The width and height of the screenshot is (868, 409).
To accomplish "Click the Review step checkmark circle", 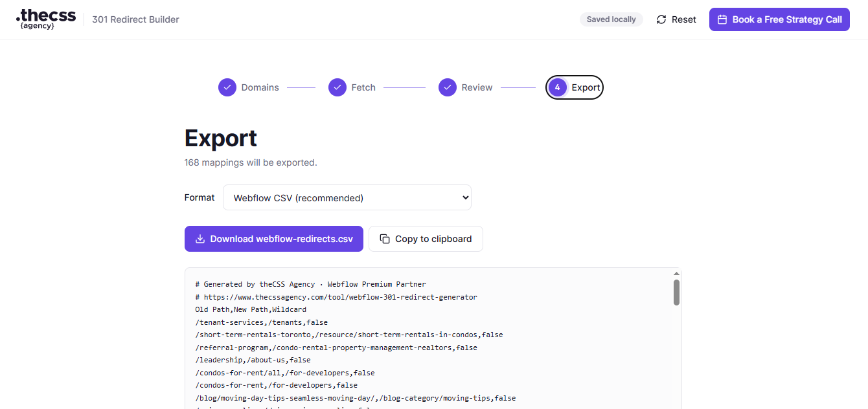I will coord(448,87).
